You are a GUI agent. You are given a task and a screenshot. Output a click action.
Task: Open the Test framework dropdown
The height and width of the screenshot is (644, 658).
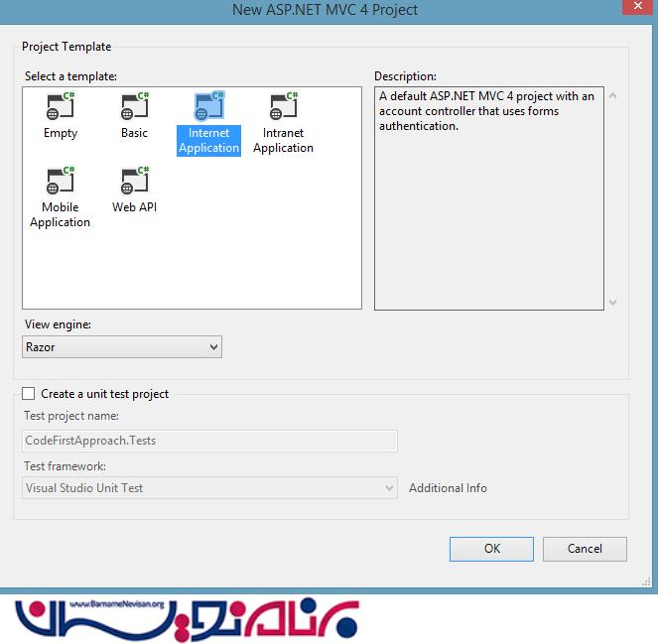click(209, 487)
